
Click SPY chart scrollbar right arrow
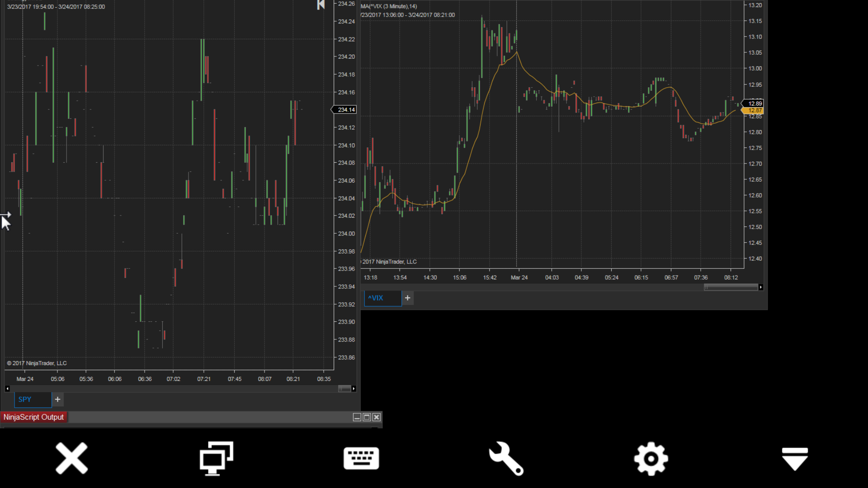pos(354,389)
